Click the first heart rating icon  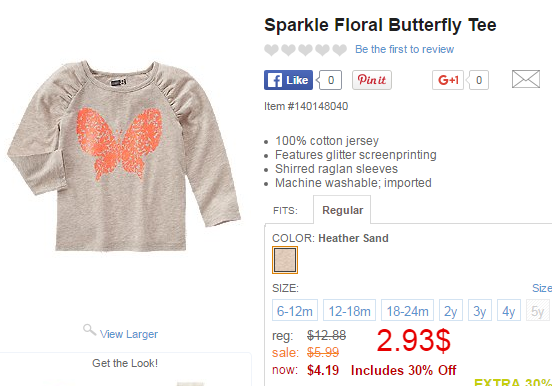(x=271, y=50)
